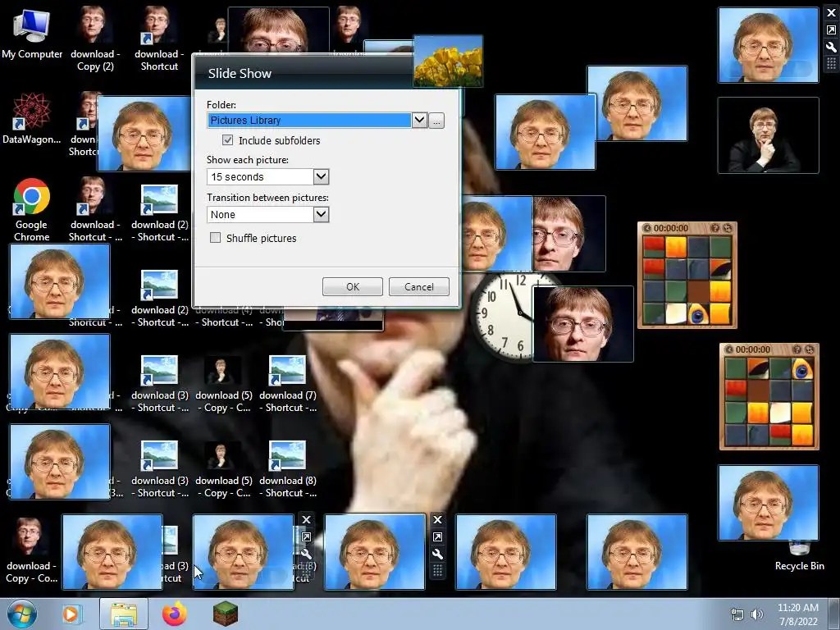This screenshot has height=630, width=840.
Task: Open the Windows Start menu
Action: pyautogui.click(x=22, y=614)
